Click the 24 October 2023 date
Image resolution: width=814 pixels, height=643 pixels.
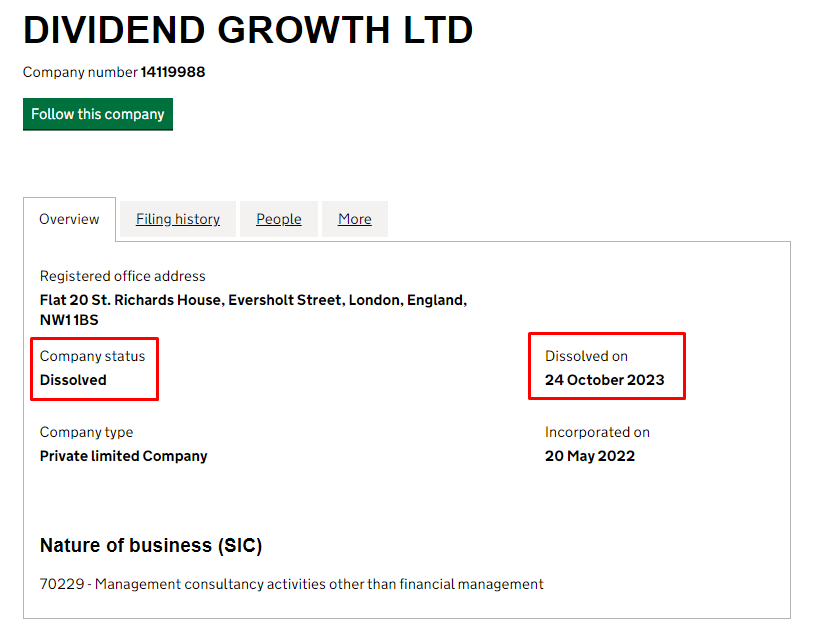[x=604, y=380]
